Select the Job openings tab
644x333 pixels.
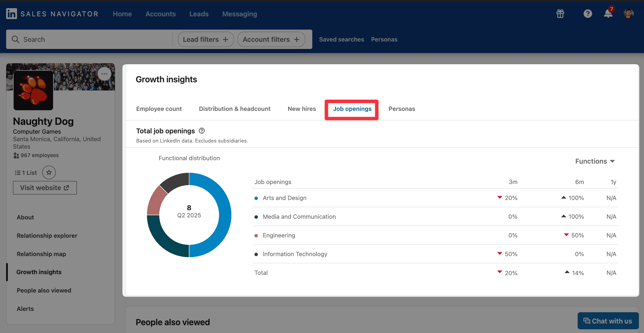[352, 109]
